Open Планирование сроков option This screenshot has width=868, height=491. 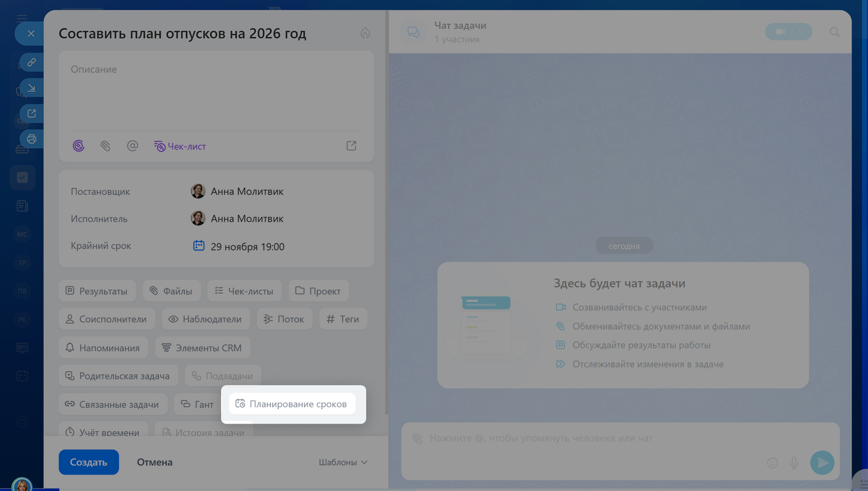[x=292, y=404]
